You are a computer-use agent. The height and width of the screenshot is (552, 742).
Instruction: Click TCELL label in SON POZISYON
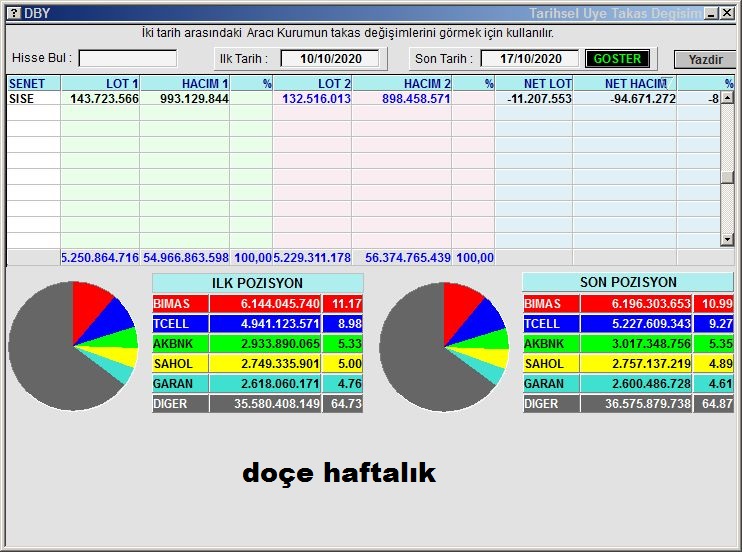[551, 324]
